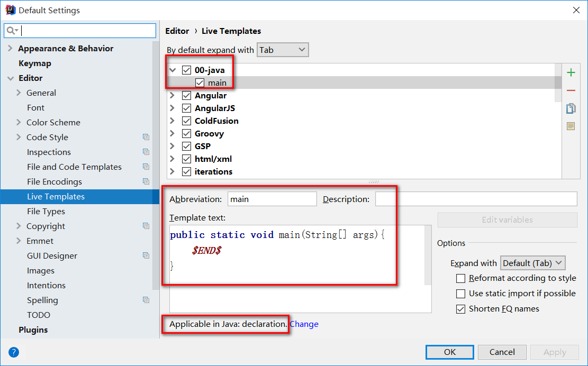
Task: Expand the iterations template group
Action: point(172,171)
